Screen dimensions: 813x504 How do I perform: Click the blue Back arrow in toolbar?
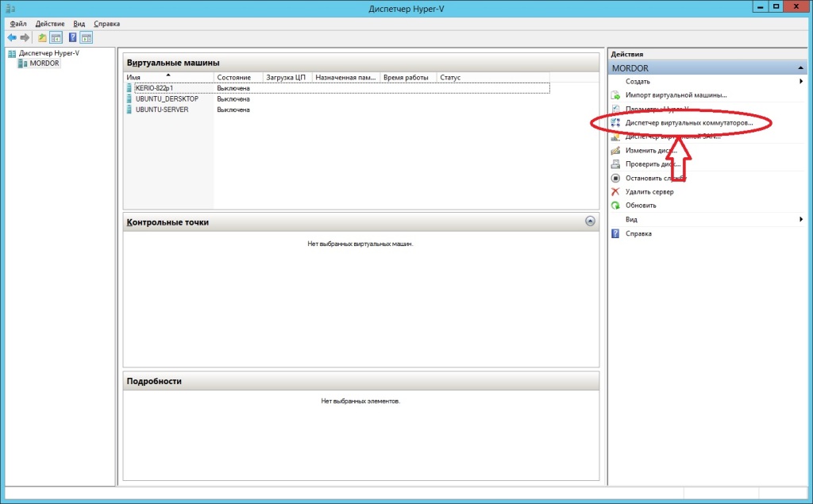(11, 37)
